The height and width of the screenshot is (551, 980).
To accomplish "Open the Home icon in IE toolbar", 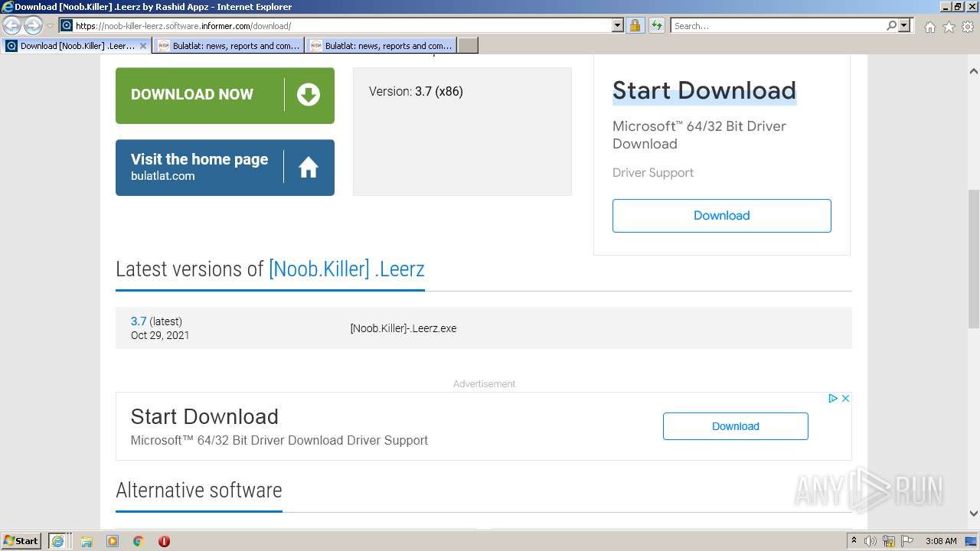I will tap(929, 27).
